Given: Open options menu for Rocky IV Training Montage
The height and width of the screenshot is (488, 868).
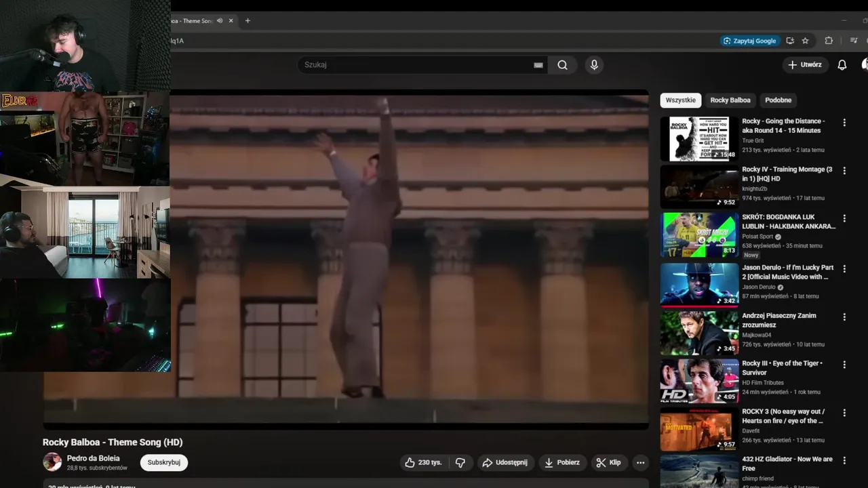Looking at the screenshot, I should 844,171.
